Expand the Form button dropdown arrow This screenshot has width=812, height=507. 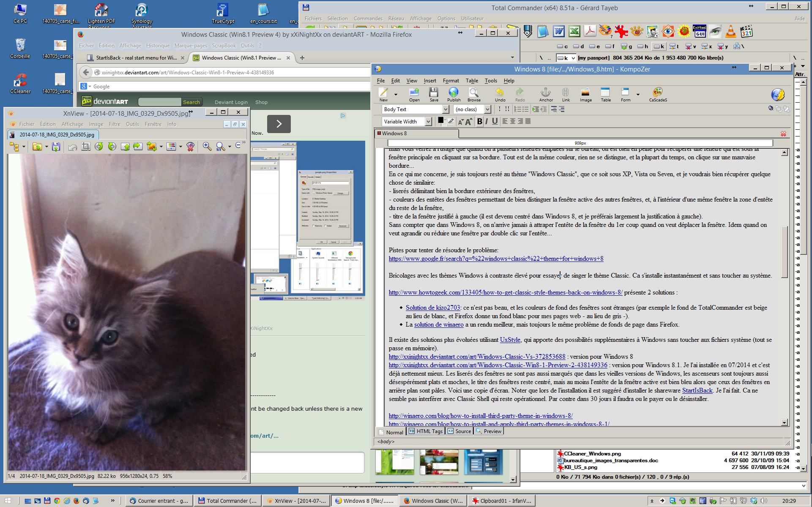coord(638,95)
